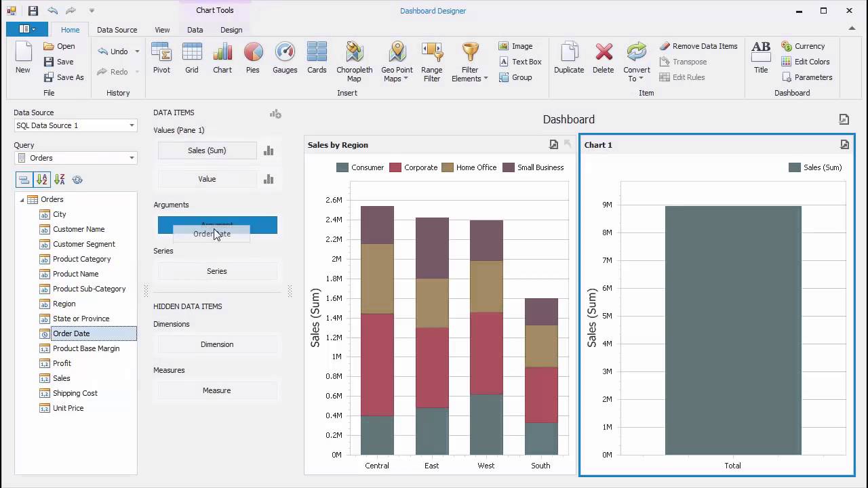Remove Data Items from chart
Image resolution: width=868 pixels, height=488 pixels.
pyautogui.click(x=698, y=46)
